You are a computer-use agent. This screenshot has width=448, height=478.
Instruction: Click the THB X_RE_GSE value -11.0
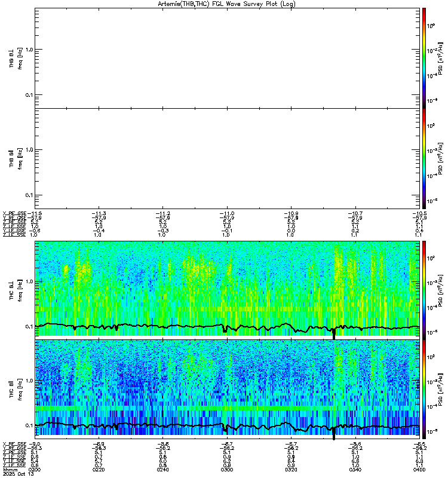pos(227,214)
